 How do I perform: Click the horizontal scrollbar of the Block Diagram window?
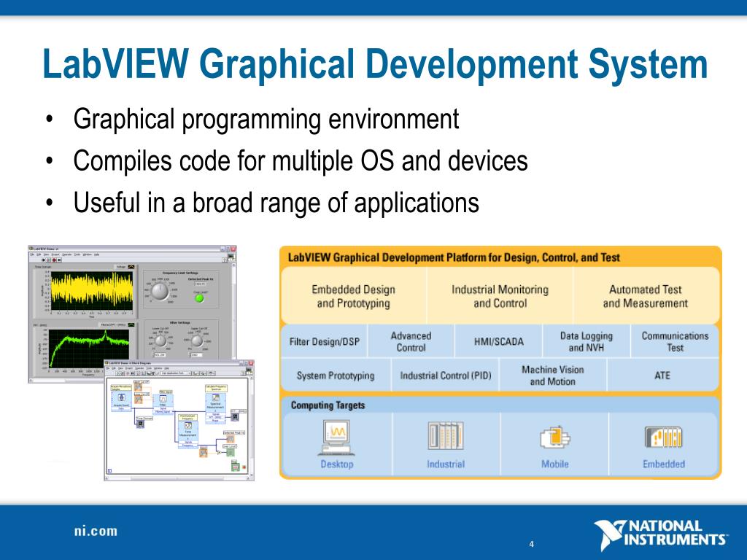[177, 478]
